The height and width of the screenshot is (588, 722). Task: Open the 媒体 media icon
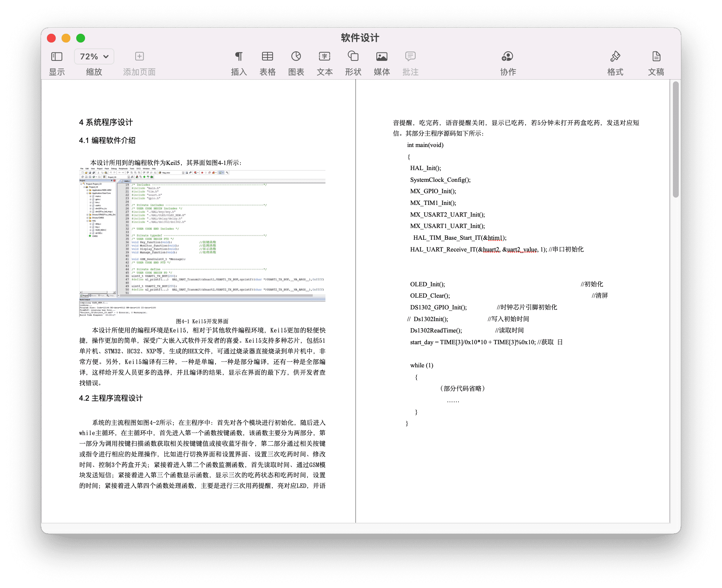coord(382,56)
